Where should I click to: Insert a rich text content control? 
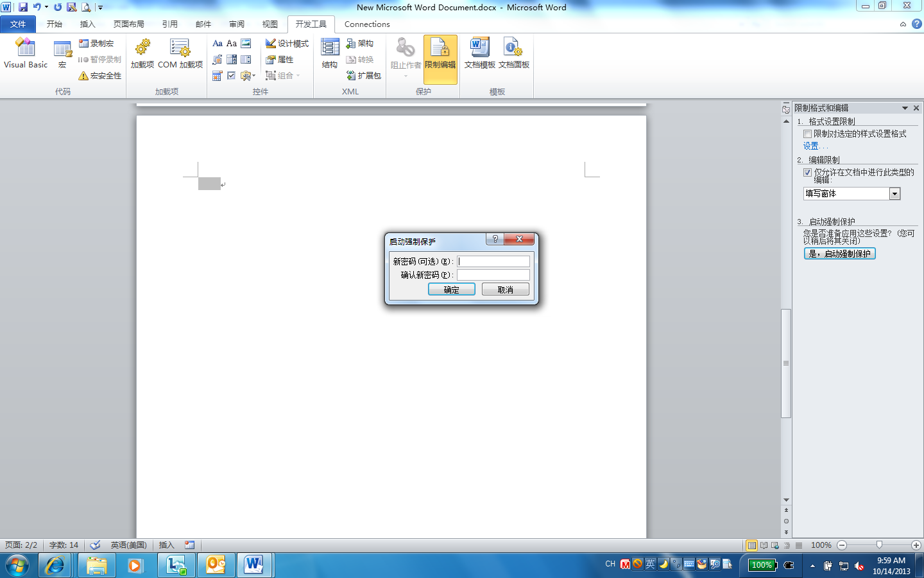click(x=218, y=43)
